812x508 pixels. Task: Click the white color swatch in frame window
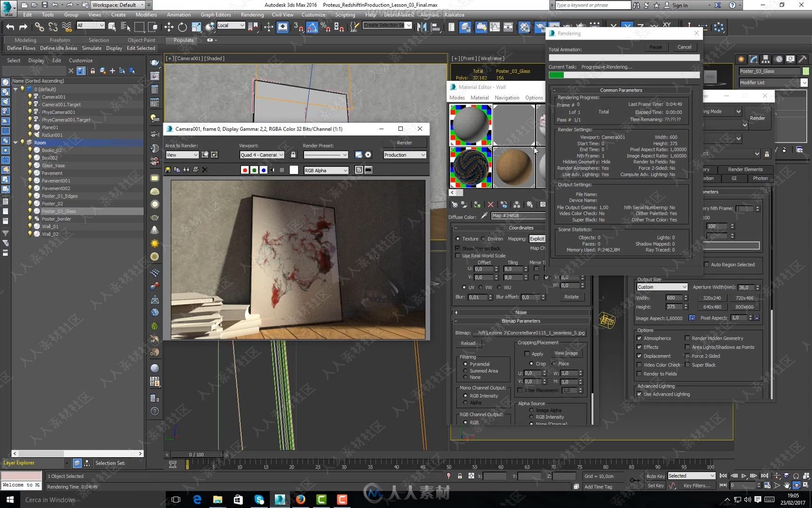click(x=294, y=170)
